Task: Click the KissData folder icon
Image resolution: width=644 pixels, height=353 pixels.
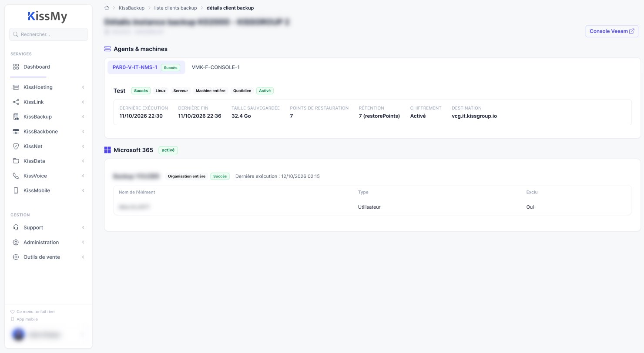Action: click(16, 161)
